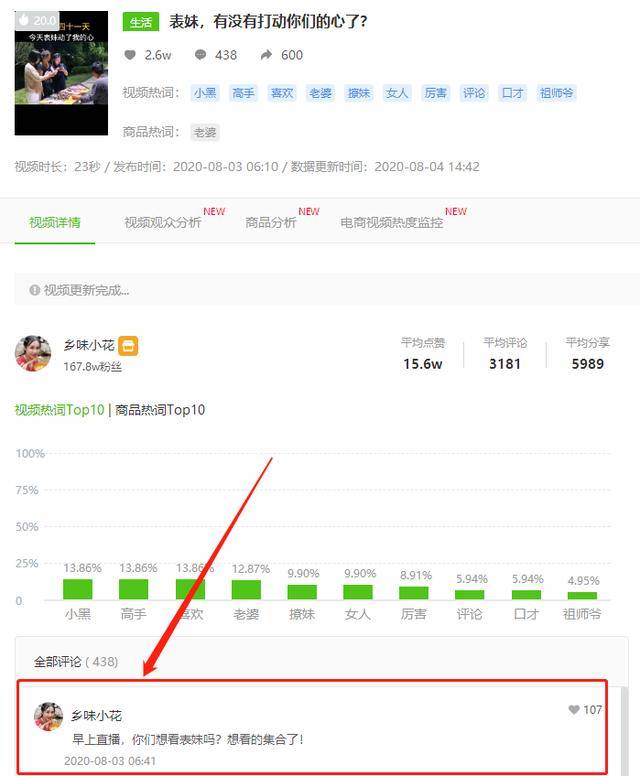Click the commenter avatar of 乡味小花
640x776 pixels.
coord(49,716)
